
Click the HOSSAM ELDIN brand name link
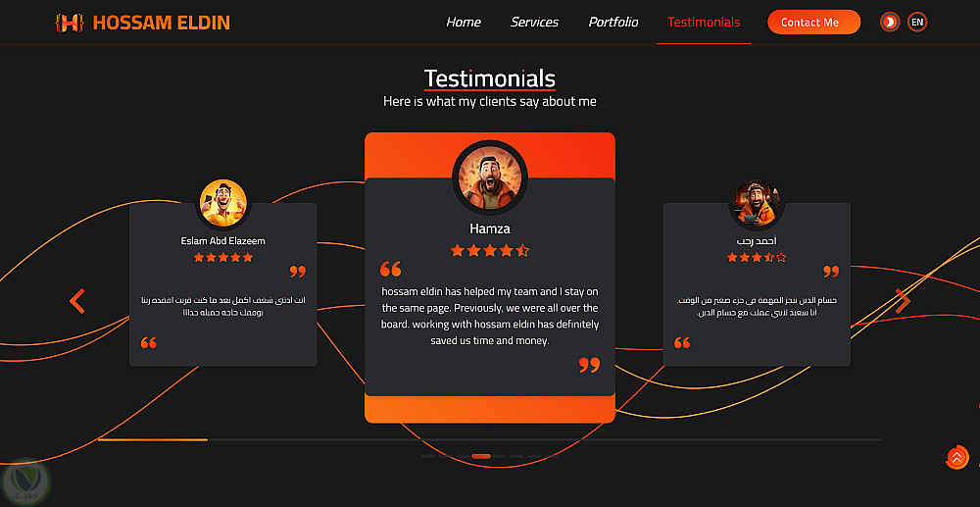[162, 24]
